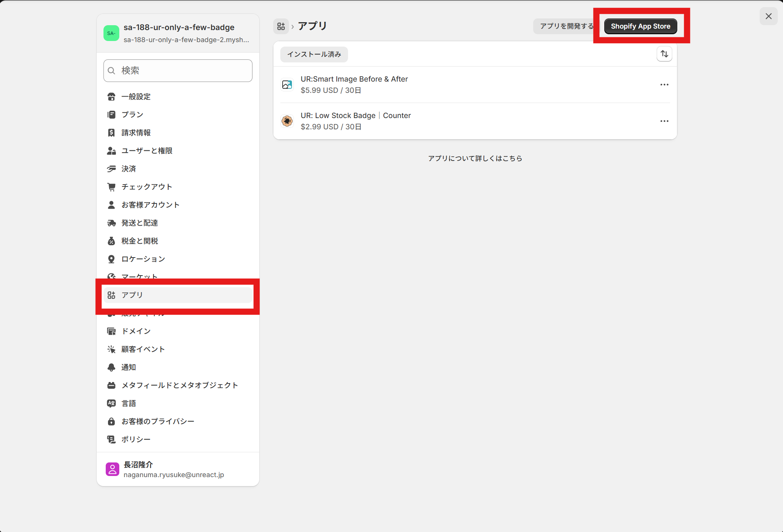Click the 請求情報 receipt icon
Viewport: 783px width, 532px height.
(111, 133)
